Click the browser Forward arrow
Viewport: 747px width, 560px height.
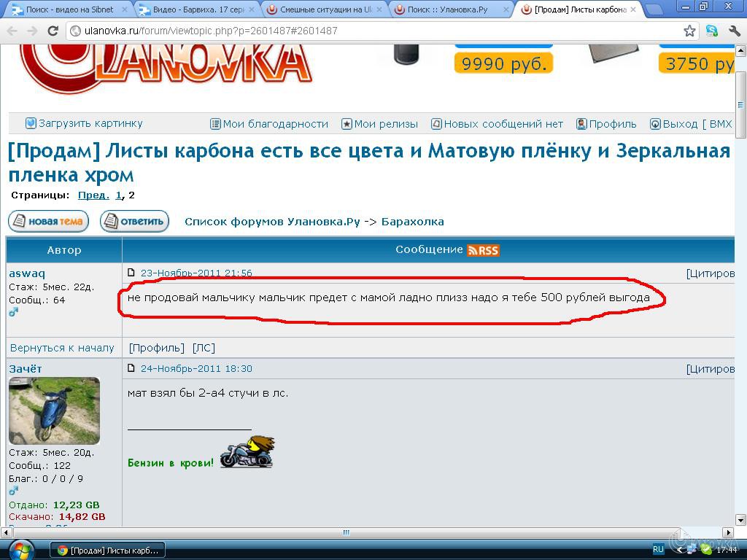click(32, 31)
